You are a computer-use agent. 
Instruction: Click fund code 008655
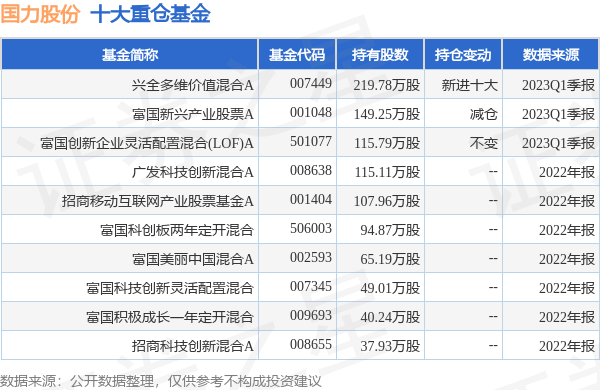click(x=311, y=345)
